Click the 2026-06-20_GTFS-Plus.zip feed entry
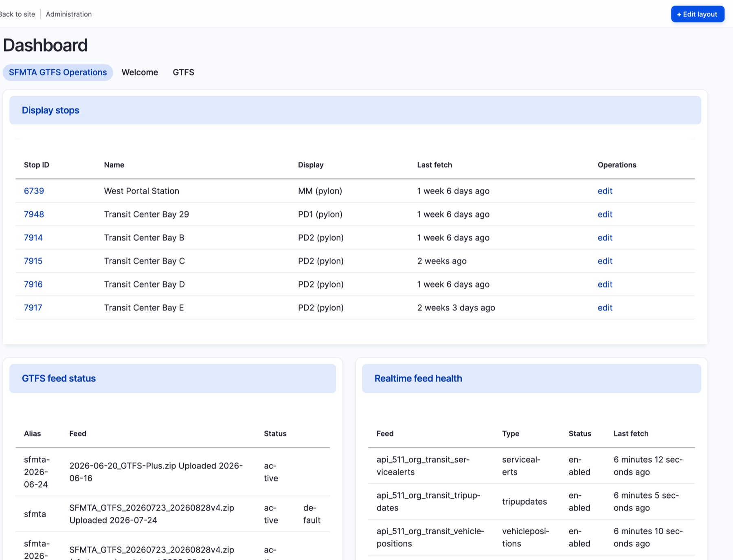733x560 pixels. pos(156,472)
